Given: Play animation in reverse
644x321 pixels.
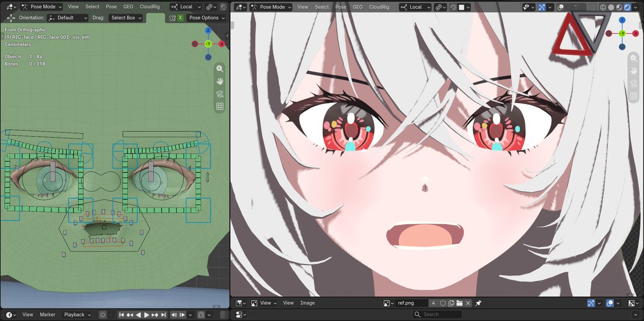Looking at the screenshot, I should 138,315.
